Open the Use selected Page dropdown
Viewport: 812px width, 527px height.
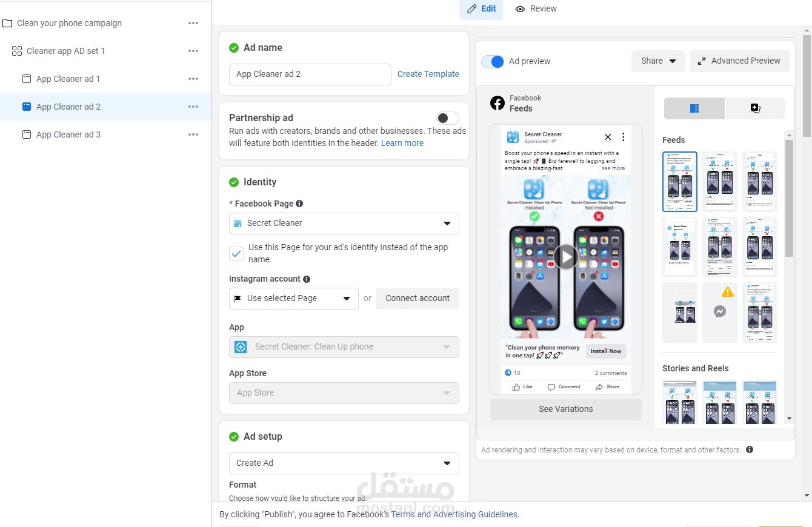point(293,298)
